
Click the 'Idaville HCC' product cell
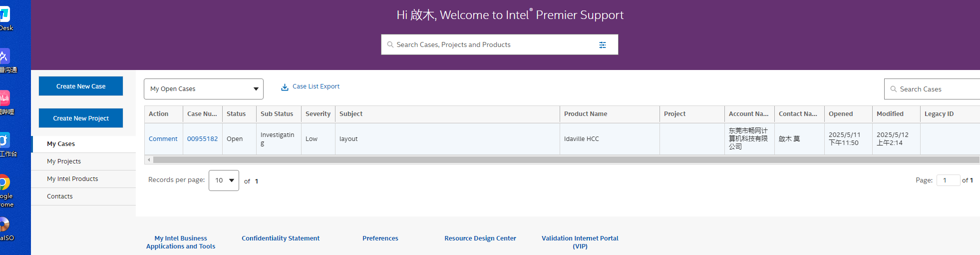click(x=610, y=139)
